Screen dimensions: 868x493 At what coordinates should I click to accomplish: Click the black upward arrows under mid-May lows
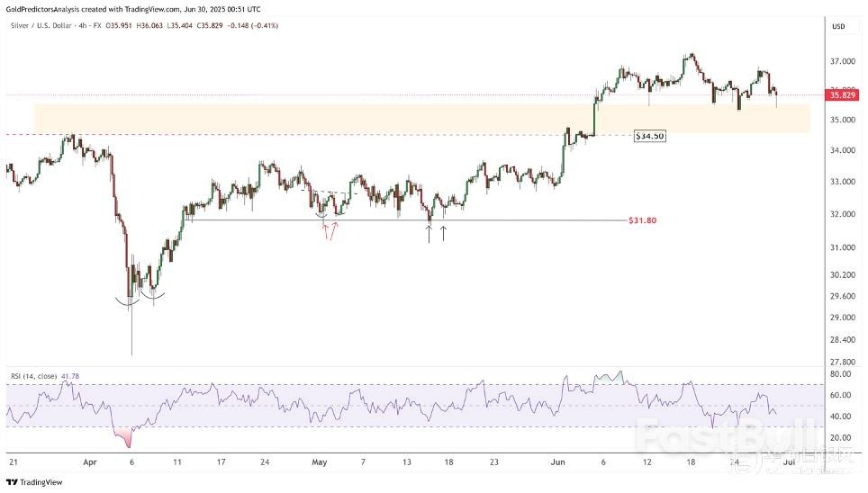(x=436, y=233)
